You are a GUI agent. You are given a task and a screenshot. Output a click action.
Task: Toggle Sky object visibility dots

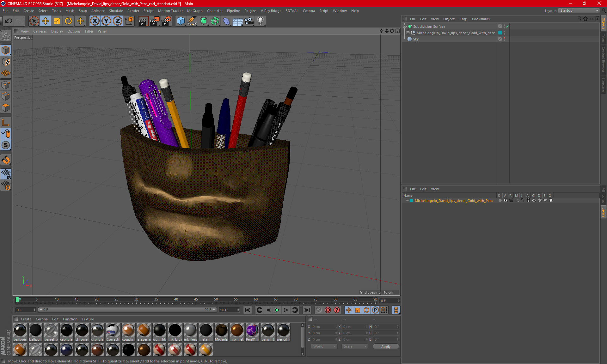(x=505, y=39)
